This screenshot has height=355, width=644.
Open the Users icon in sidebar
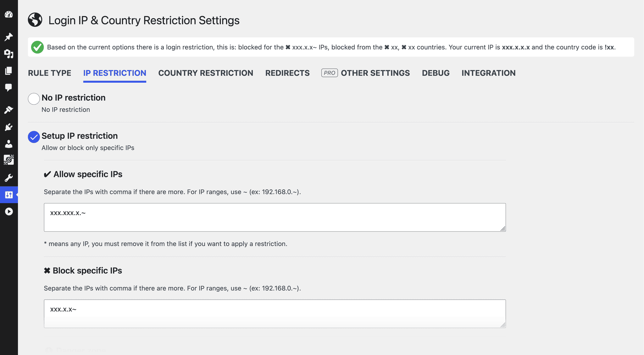[x=9, y=144]
